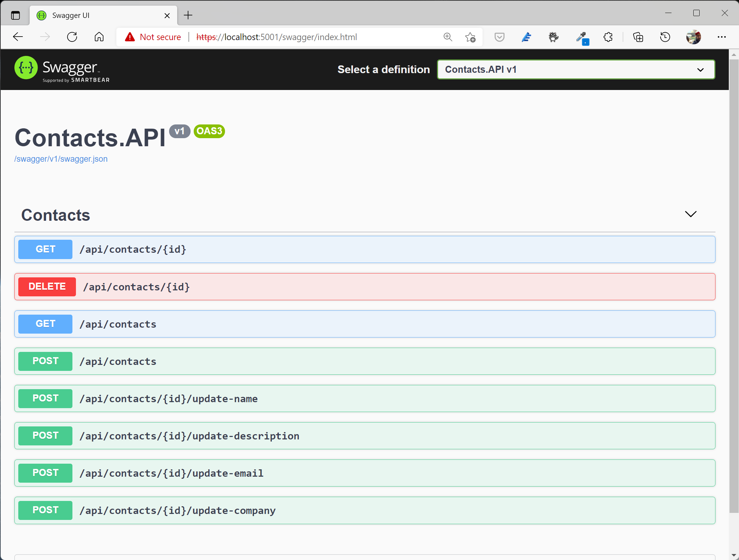Expand POST /api/contacts/{id}/update-email operation
Image resolution: width=739 pixels, height=560 pixels.
[x=364, y=473]
